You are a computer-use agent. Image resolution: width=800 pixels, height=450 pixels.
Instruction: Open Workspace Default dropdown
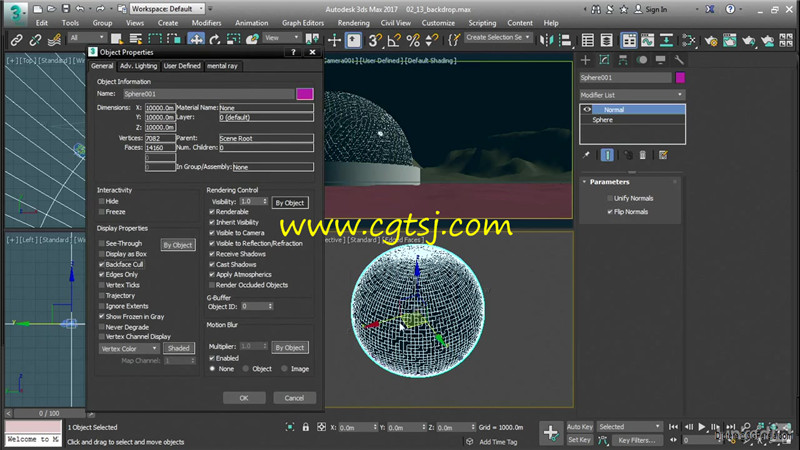click(167, 9)
